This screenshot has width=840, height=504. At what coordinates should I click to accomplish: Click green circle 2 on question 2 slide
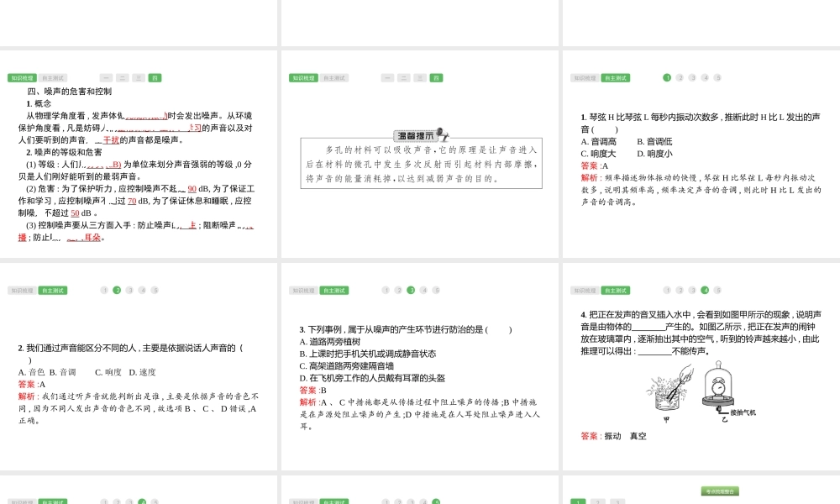[x=117, y=290]
